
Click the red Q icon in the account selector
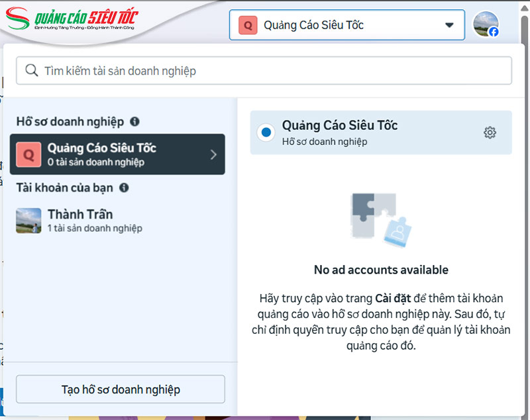[x=247, y=25]
